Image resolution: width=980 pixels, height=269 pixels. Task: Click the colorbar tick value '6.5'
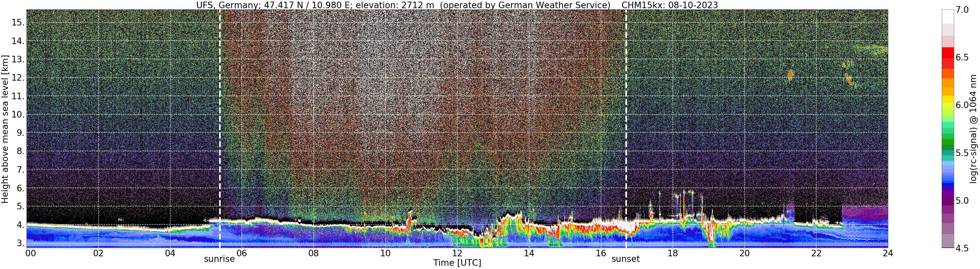pyautogui.click(x=962, y=57)
